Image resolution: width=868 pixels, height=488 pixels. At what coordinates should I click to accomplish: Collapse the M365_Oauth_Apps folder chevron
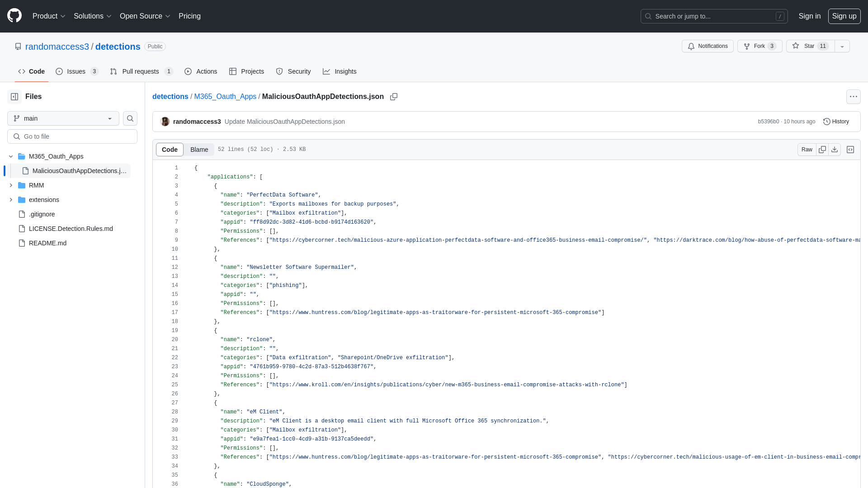(x=11, y=156)
